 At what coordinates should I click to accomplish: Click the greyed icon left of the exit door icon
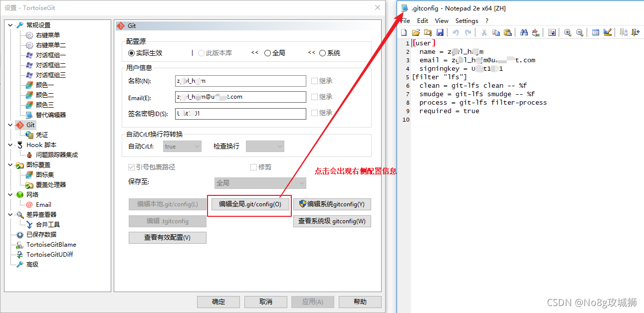(624, 32)
